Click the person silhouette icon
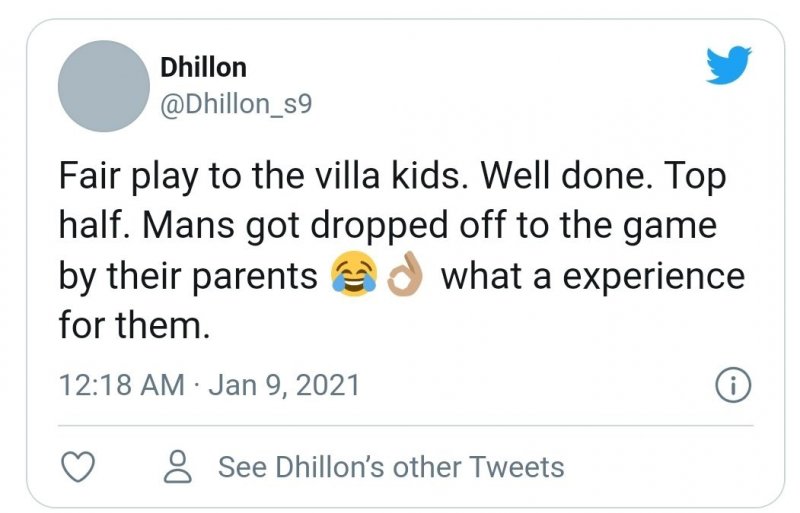The image size is (800, 513). coord(179,466)
